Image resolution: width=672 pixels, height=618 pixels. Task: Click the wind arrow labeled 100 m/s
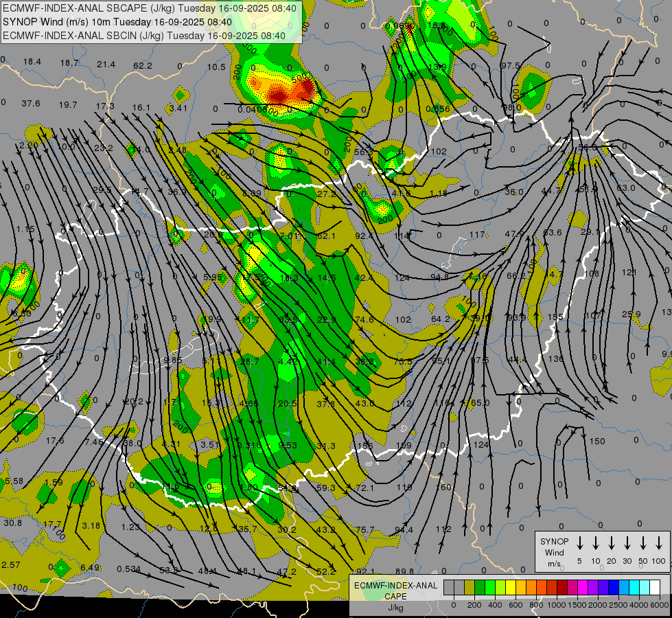pyautogui.click(x=659, y=543)
